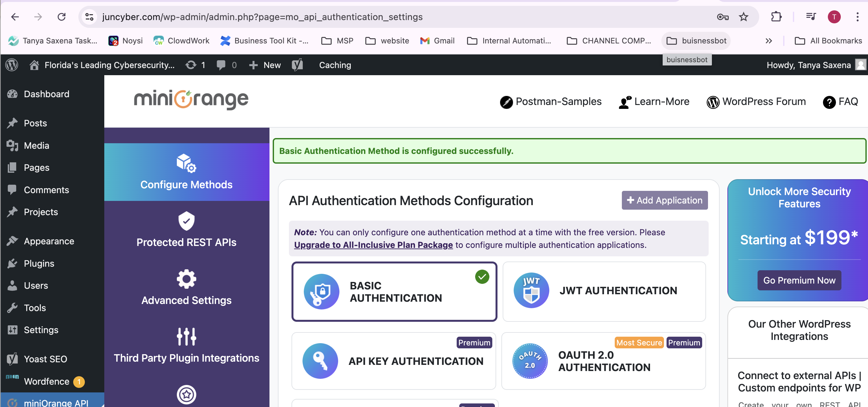Click the WordPress logo in admin bar
This screenshot has height=407, width=868.
12,65
